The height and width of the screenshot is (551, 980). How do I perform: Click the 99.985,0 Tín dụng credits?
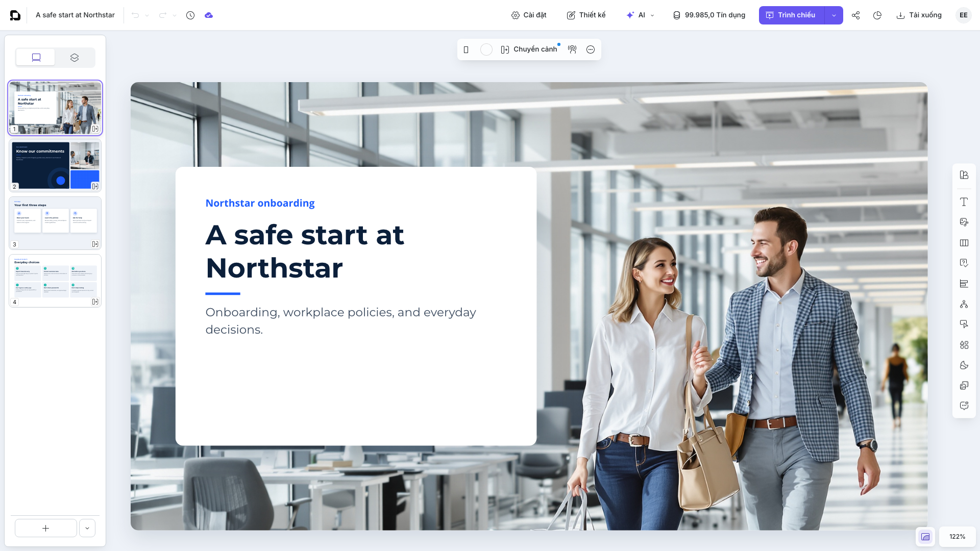click(x=709, y=15)
